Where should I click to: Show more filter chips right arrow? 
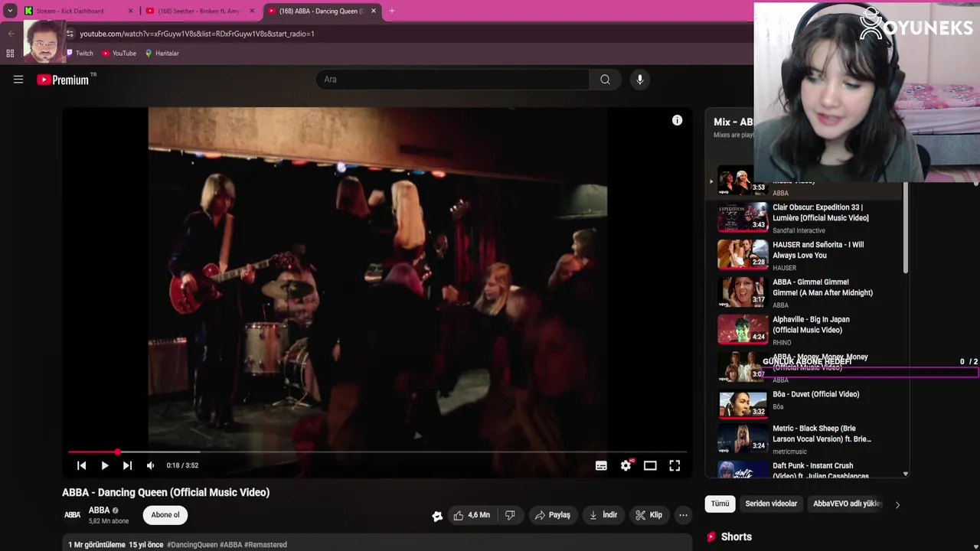coord(897,504)
